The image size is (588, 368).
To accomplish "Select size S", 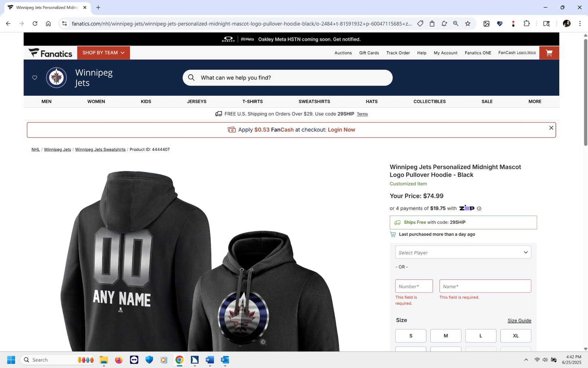I will click(x=411, y=336).
